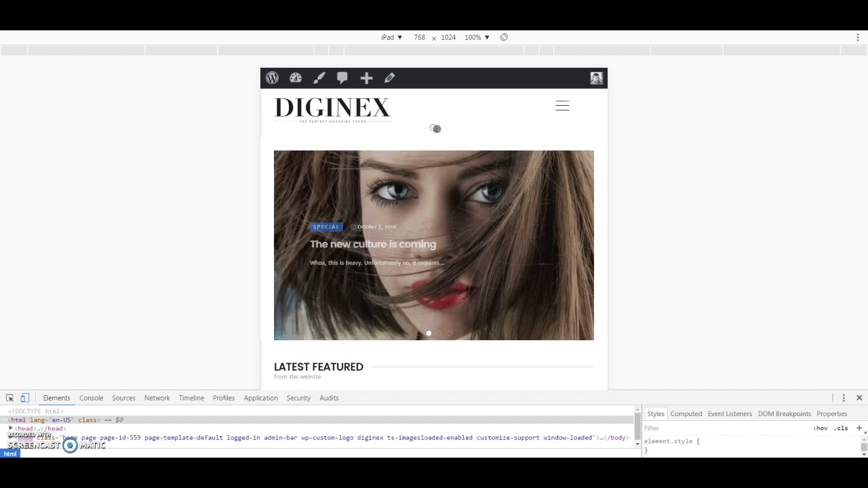Switch to the Sources tab
Screen dimensions: 868x488
123,398
